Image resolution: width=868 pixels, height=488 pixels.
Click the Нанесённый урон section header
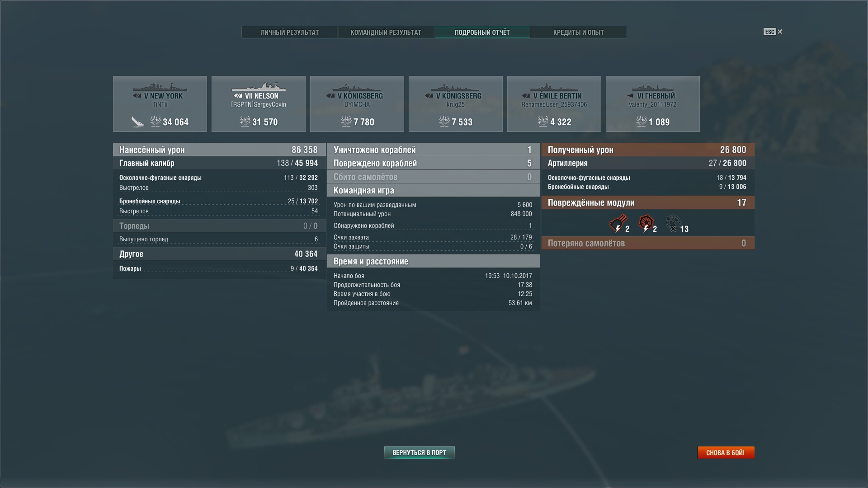(x=219, y=150)
